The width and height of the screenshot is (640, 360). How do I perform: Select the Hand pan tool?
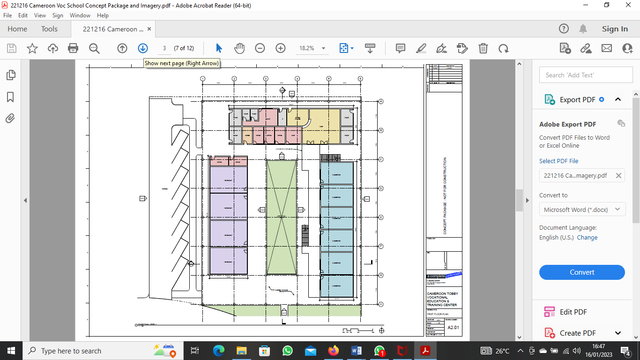pyautogui.click(x=240, y=48)
